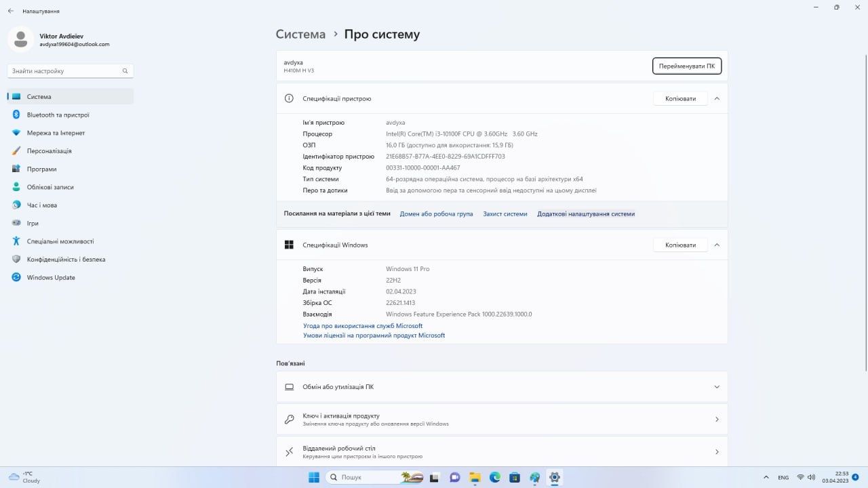Click the build number 22621.1413
Image resolution: width=868 pixels, height=488 pixels.
tap(400, 303)
